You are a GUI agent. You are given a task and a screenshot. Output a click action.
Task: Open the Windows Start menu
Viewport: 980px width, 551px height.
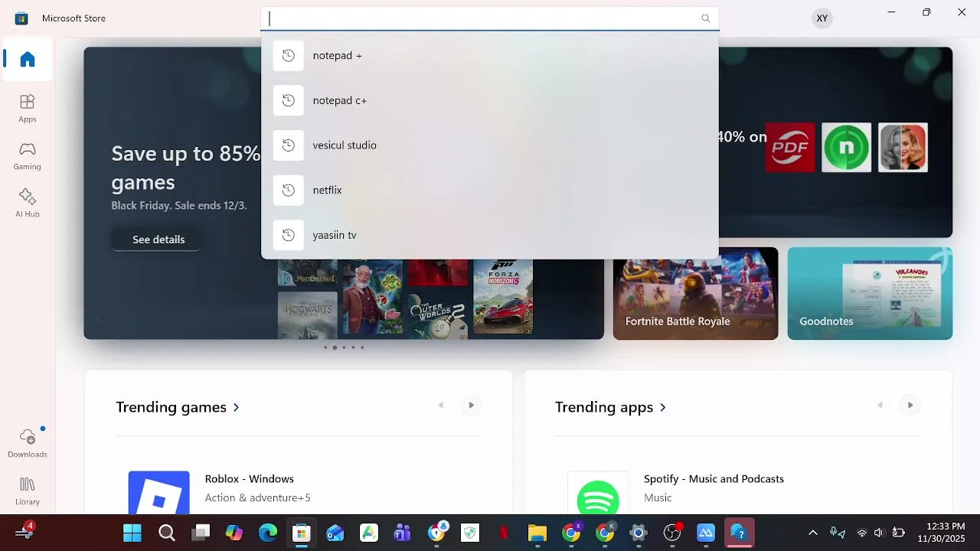coord(132,533)
